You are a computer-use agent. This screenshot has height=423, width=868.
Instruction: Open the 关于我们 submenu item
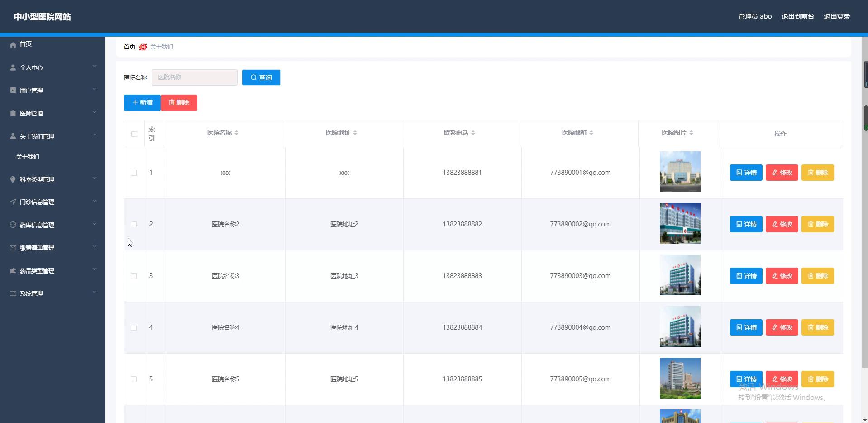28,157
